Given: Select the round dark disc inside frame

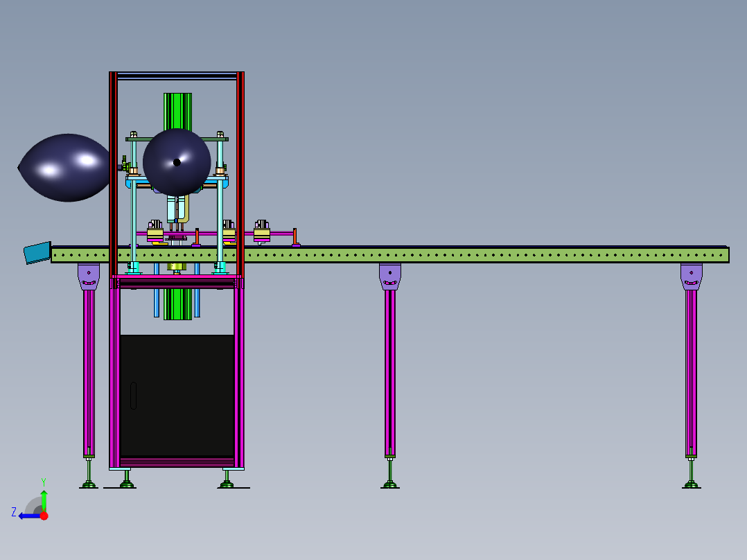Looking at the screenshot, I should tap(177, 162).
